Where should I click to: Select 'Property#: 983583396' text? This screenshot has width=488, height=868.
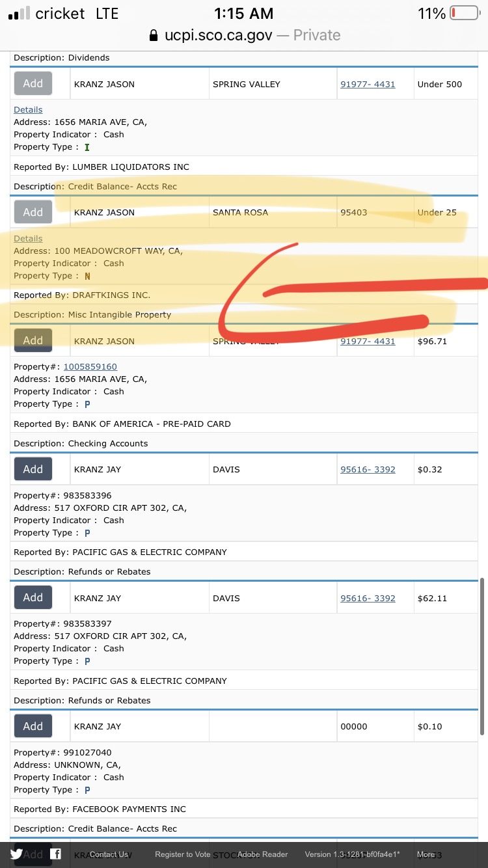click(x=62, y=495)
